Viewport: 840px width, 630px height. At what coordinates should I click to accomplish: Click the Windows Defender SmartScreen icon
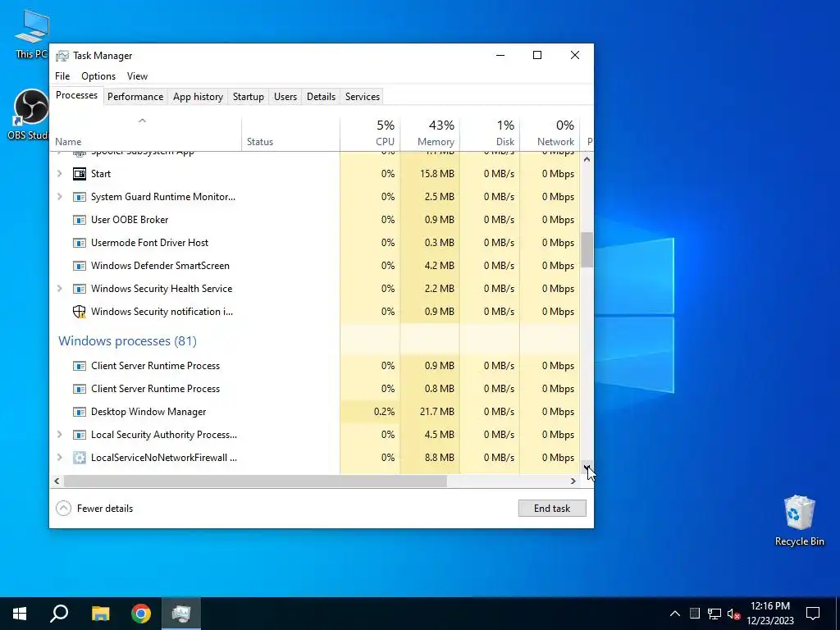(80, 266)
